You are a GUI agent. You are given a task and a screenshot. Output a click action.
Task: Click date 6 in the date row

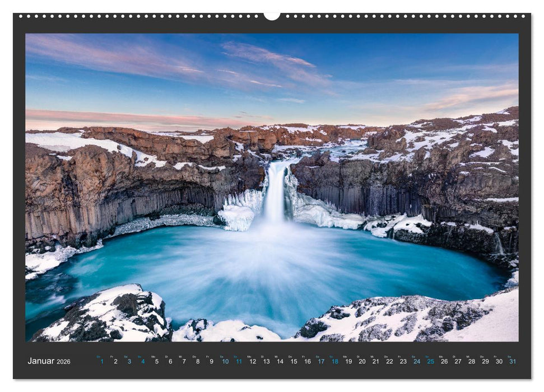170,362
